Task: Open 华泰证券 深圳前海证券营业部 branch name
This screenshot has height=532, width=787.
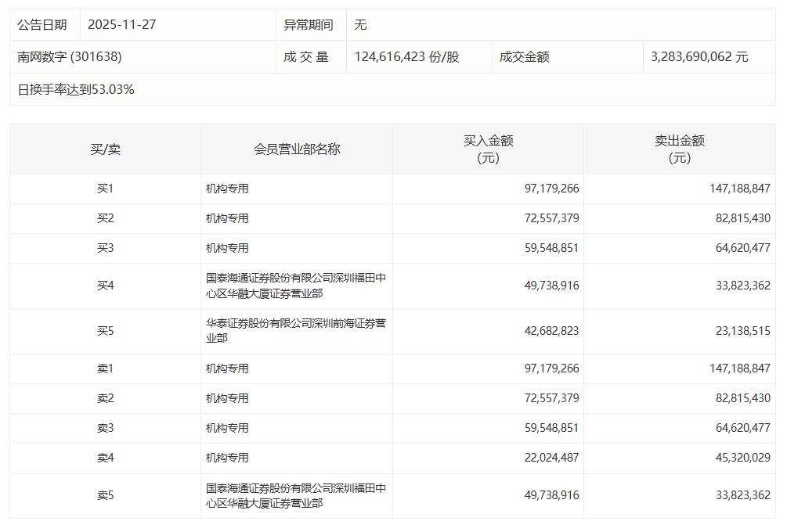Action: (295, 331)
